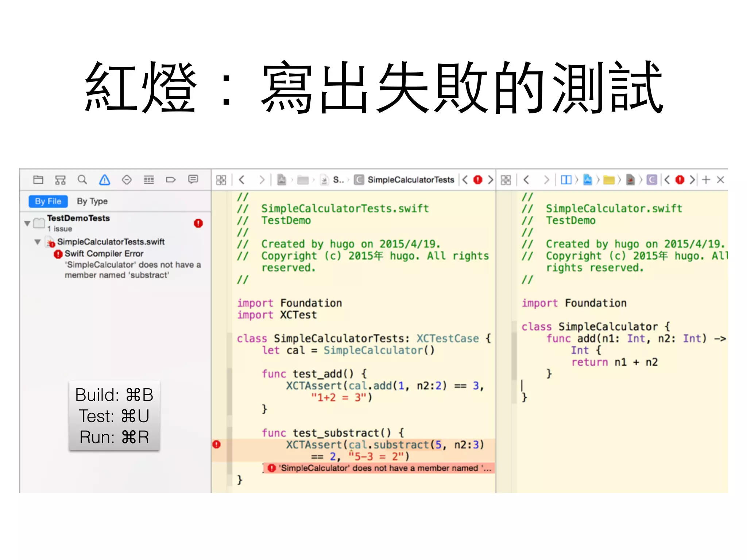This screenshot has width=747, height=560.
Task: Click project icon in middle editor breadcrumb
Action: click(282, 180)
